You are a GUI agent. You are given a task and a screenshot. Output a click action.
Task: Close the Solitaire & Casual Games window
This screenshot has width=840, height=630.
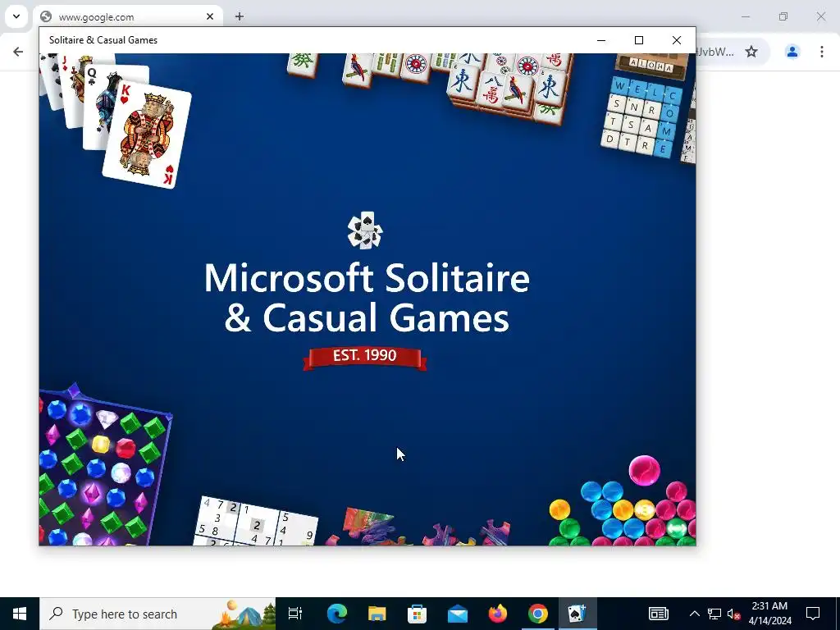click(x=677, y=40)
